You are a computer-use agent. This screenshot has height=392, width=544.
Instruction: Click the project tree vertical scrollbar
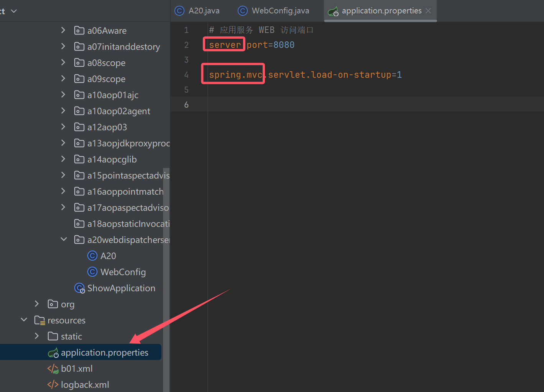pyautogui.click(x=166, y=280)
